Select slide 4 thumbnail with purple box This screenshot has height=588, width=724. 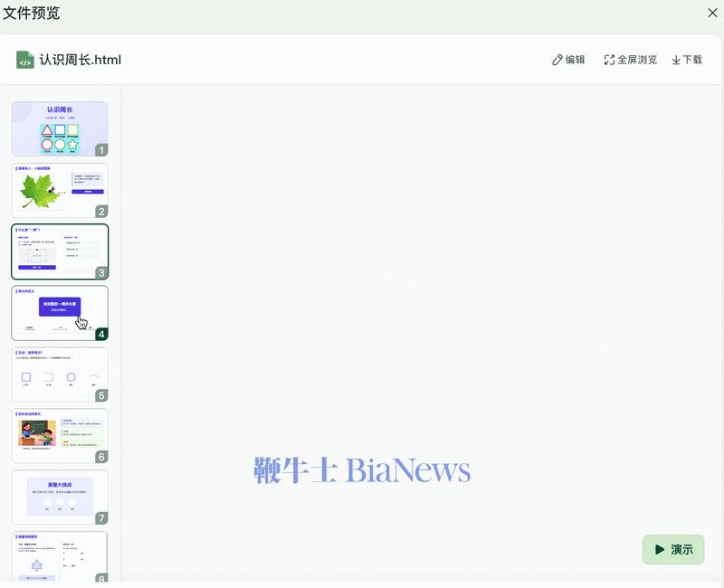coord(60,313)
